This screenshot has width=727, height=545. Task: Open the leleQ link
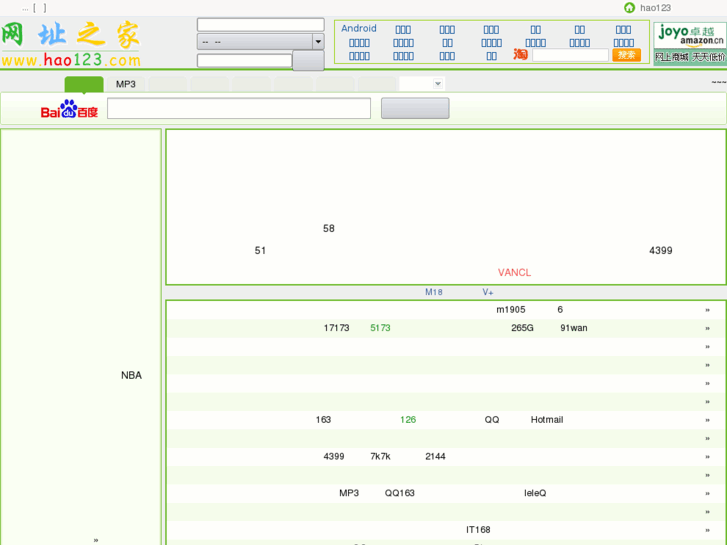pyautogui.click(x=535, y=493)
